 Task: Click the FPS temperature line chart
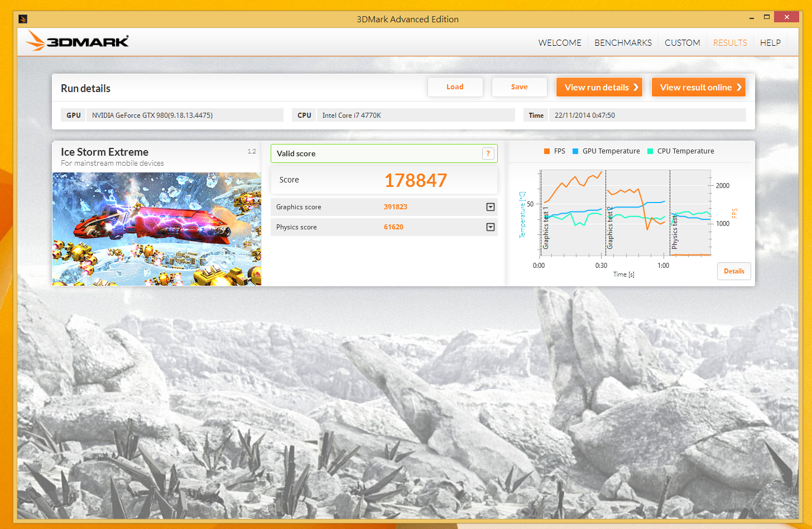click(x=625, y=213)
